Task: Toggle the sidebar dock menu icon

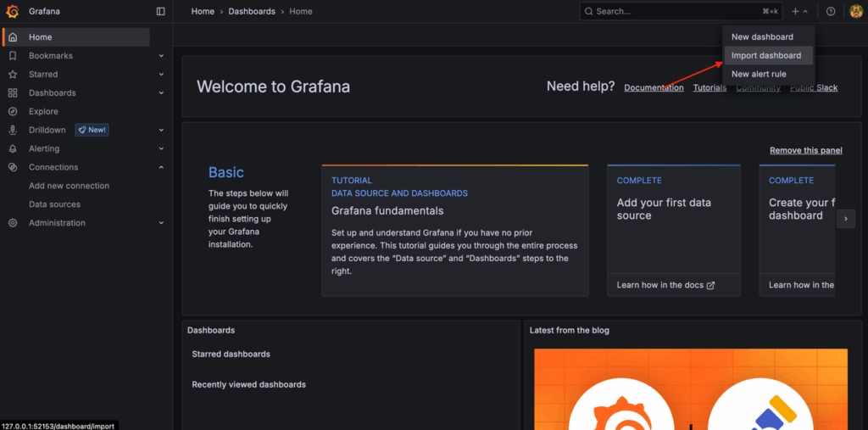Action: coord(160,11)
